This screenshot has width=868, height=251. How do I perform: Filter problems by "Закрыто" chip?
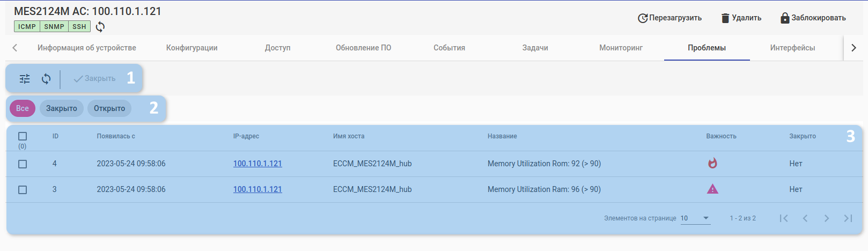[62, 108]
